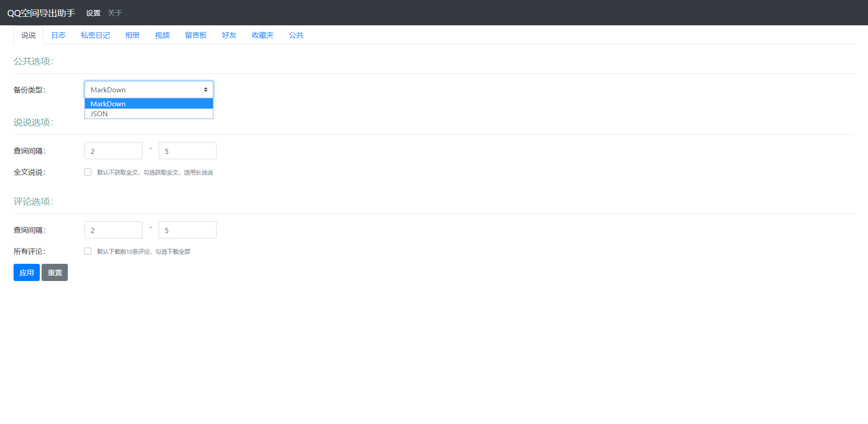868x424 pixels.
Task: Click 说说选项 maximum 查询间隔 field
Action: click(188, 151)
